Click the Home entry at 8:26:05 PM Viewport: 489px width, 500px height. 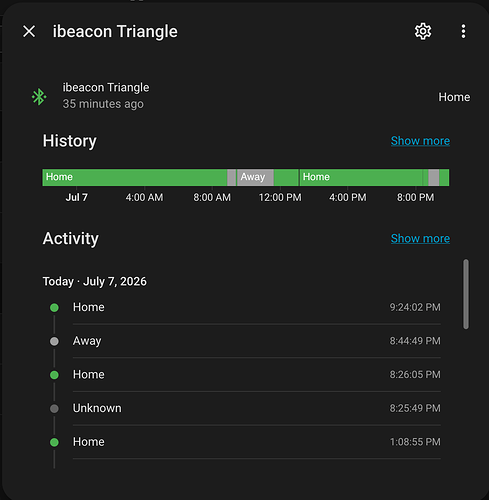[257, 375]
